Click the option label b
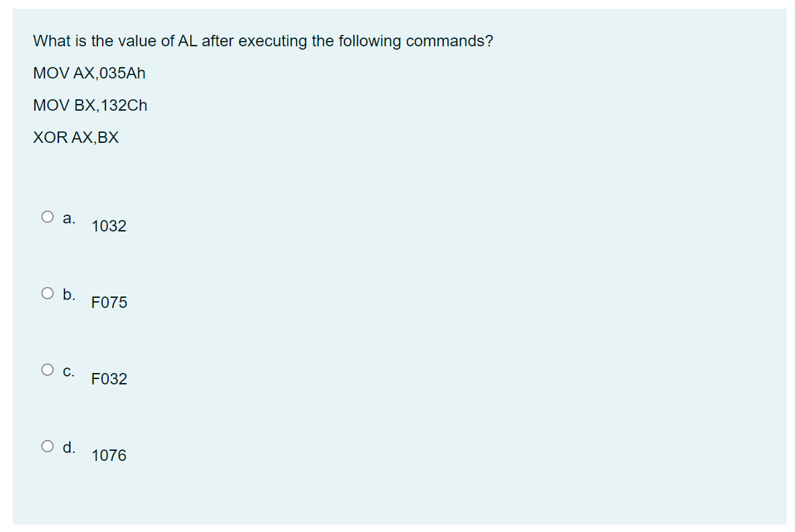 tap(68, 293)
